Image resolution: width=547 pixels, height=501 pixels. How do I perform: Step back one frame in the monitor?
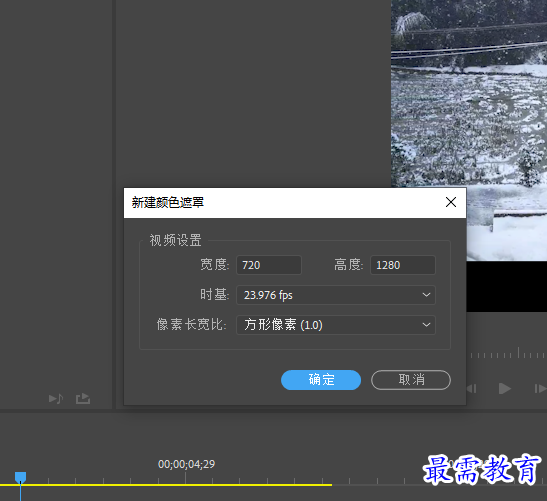coord(472,388)
